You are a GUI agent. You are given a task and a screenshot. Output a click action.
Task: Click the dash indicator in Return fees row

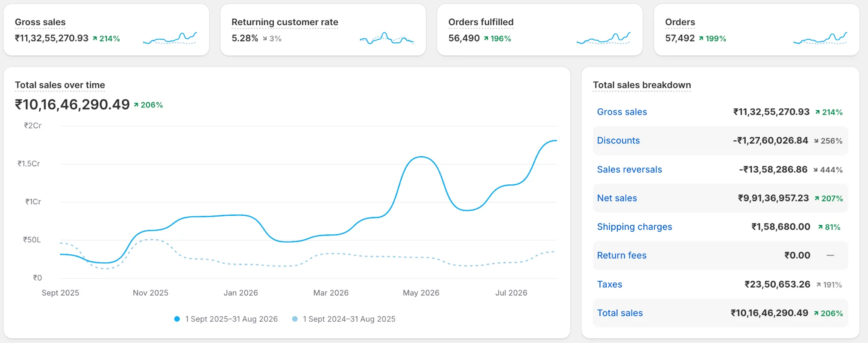pyautogui.click(x=830, y=256)
